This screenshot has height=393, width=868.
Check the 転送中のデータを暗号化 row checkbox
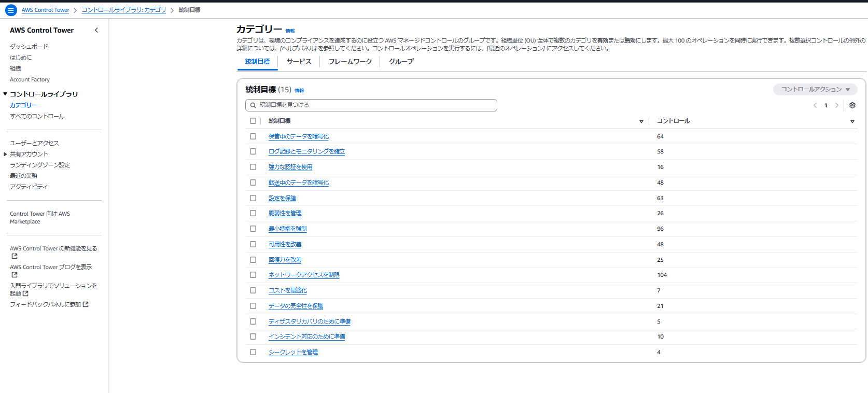(x=253, y=183)
